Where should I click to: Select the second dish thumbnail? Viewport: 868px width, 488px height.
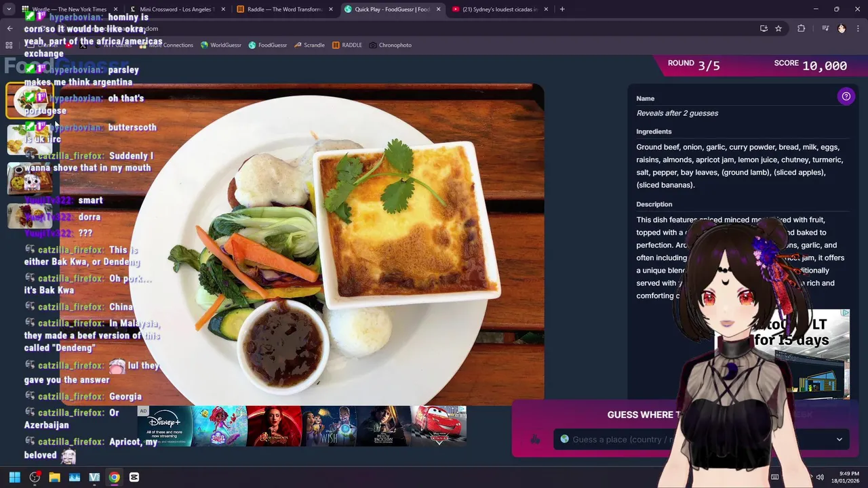(x=30, y=140)
